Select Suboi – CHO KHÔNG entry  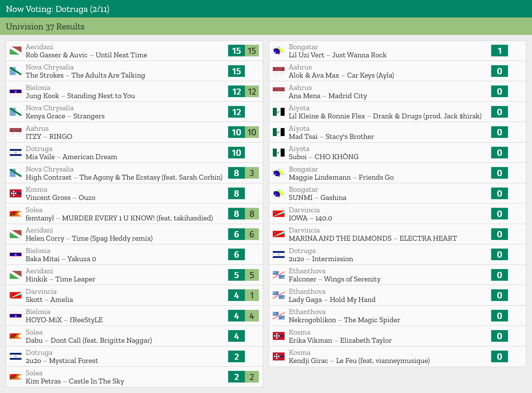397,153
